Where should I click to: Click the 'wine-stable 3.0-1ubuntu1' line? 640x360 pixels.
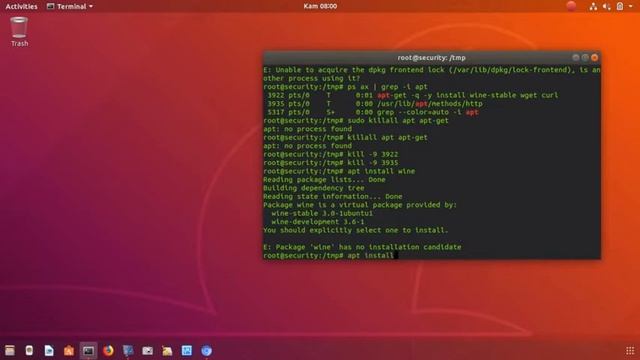pyautogui.click(x=322, y=213)
